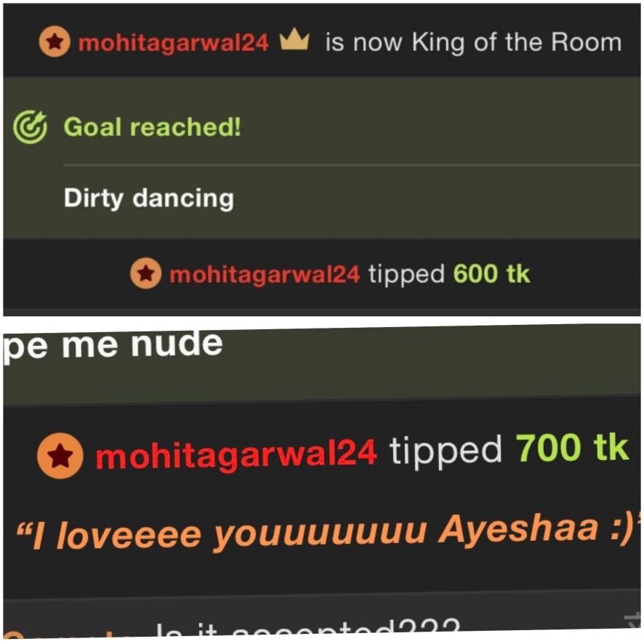Click the green Goal reached target icon

coord(30,127)
